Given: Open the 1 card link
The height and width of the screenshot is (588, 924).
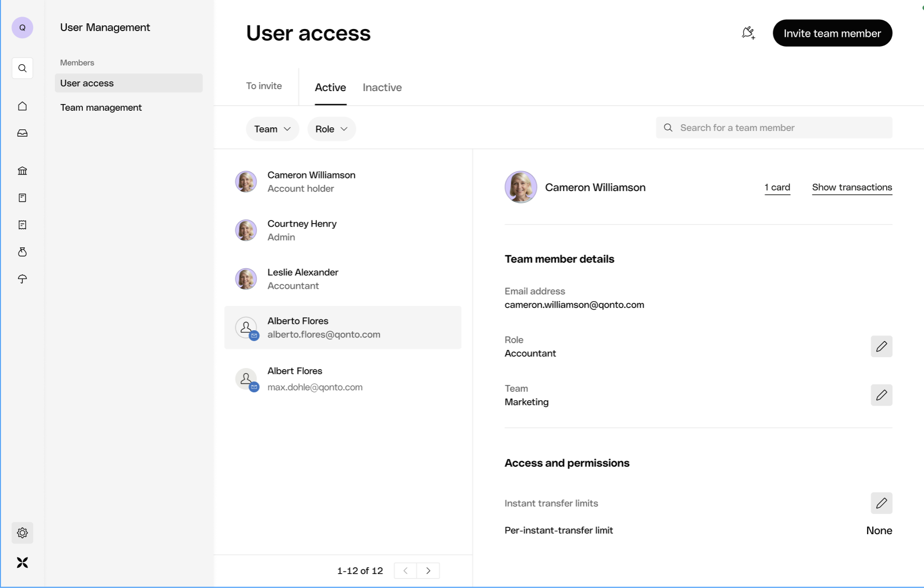Looking at the screenshot, I should pos(777,187).
